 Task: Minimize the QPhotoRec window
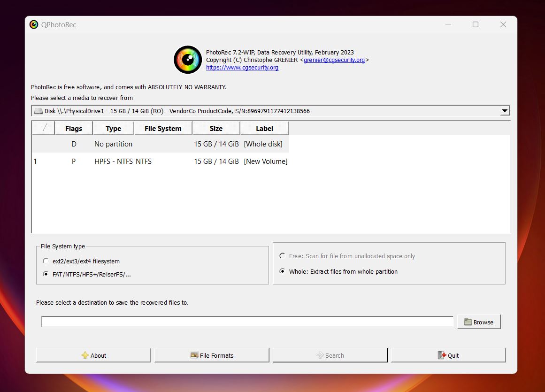click(x=448, y=24)
